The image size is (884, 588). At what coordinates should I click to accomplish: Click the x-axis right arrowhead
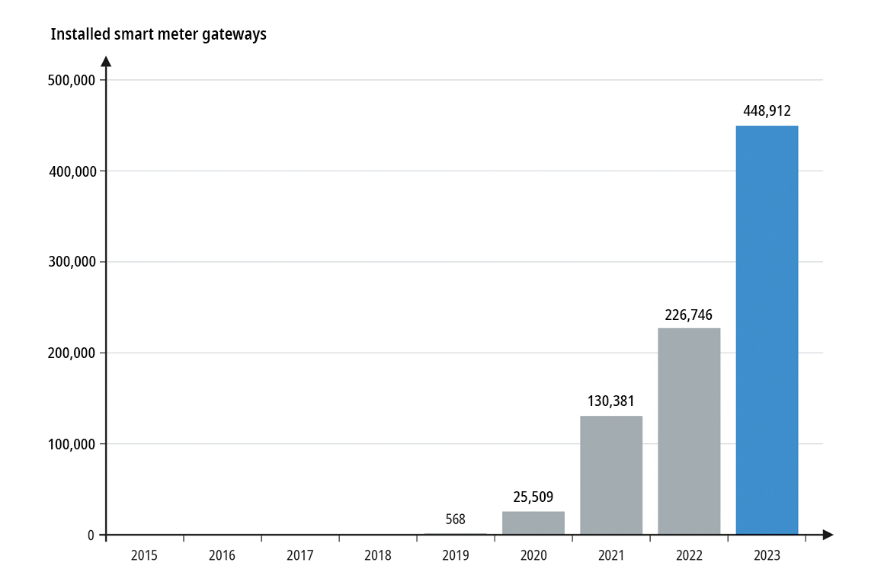828,535
